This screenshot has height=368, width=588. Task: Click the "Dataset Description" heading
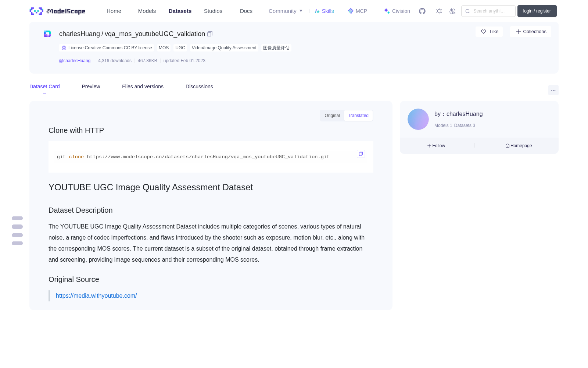(x=80, y=210)
